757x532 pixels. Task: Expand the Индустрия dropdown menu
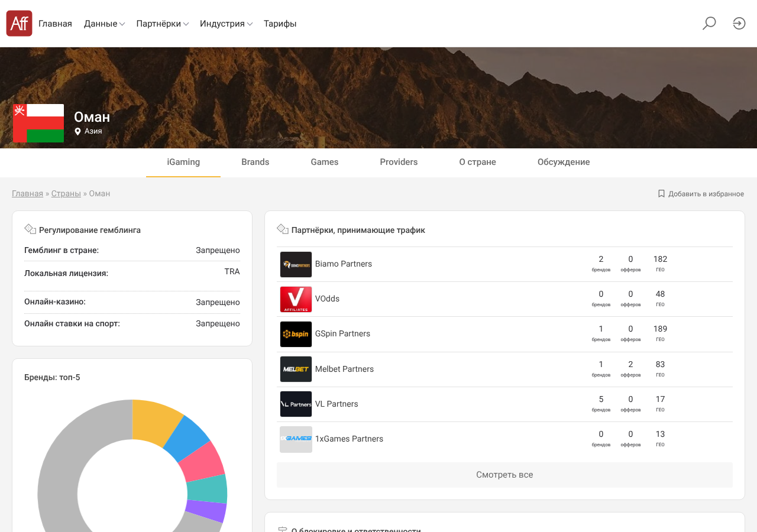pyautogui.click(x=227, y=24)
